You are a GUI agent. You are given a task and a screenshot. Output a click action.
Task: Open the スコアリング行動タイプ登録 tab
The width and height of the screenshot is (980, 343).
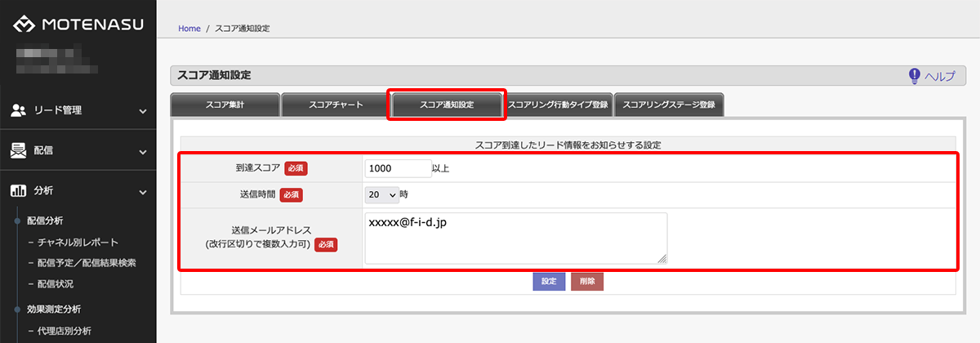click(558, 105)
